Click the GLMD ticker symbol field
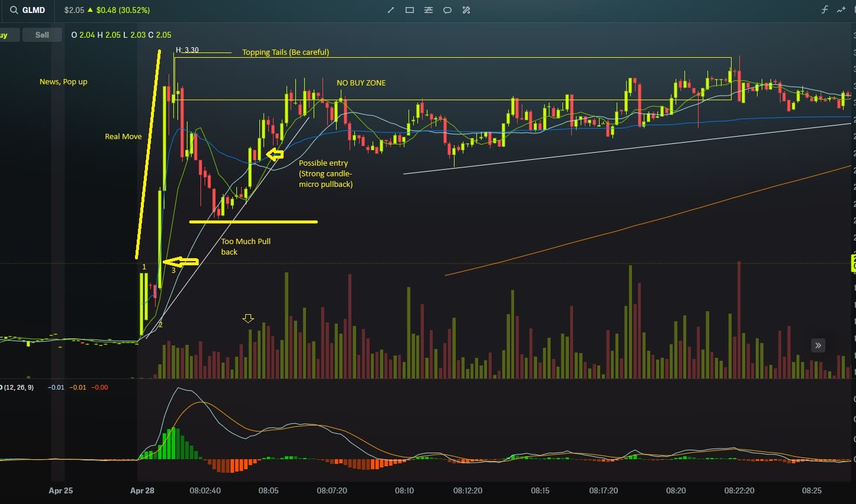 point(34,10)
